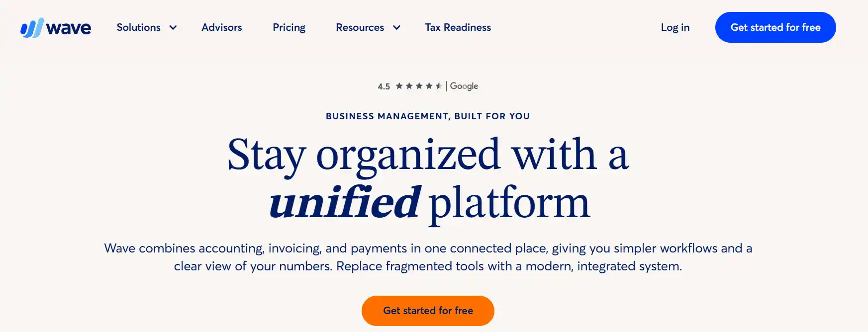
Task: Click the second star of the Google rating
Action: pyautogui.click(x=409, y=85)
